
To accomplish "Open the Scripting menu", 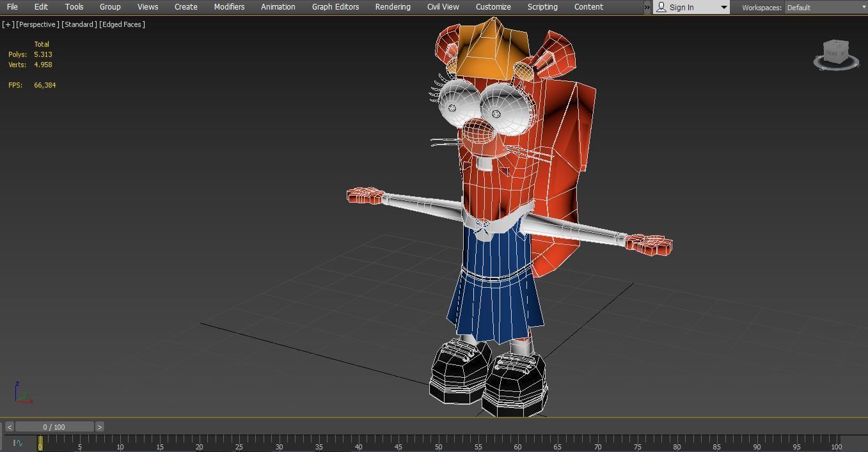I will (542, 7).
